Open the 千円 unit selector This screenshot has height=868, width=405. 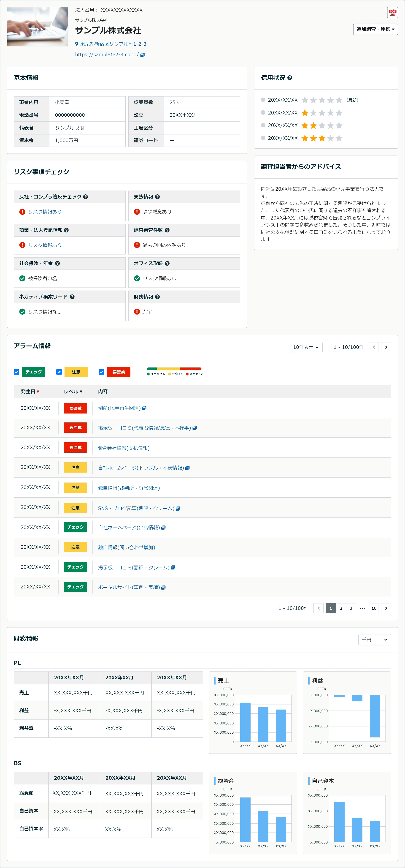click(374, 639)
